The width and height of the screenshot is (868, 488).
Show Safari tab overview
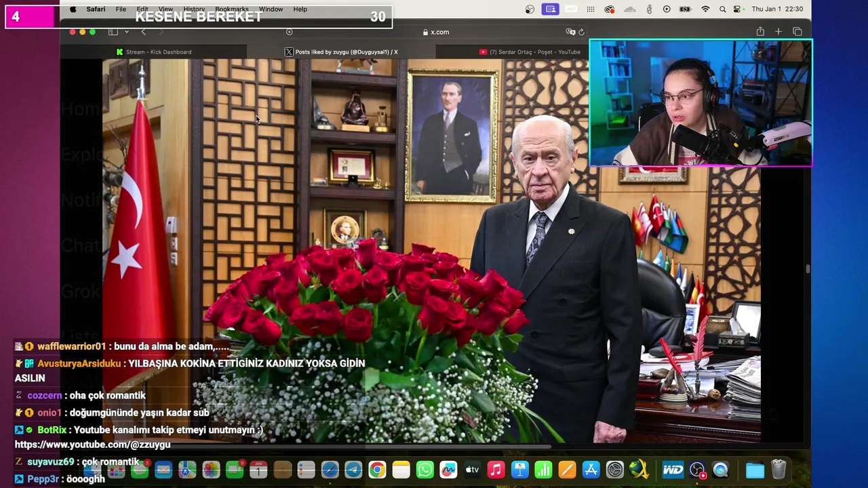[797, 32]
